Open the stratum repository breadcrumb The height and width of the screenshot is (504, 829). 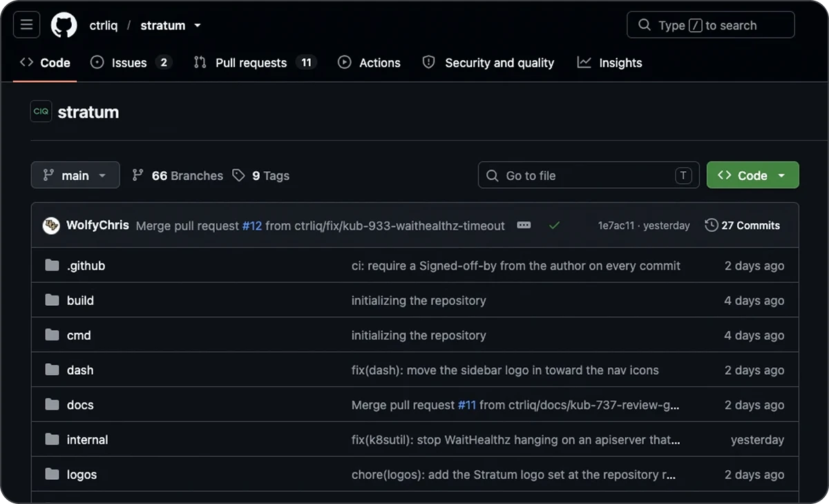(163, 26)
